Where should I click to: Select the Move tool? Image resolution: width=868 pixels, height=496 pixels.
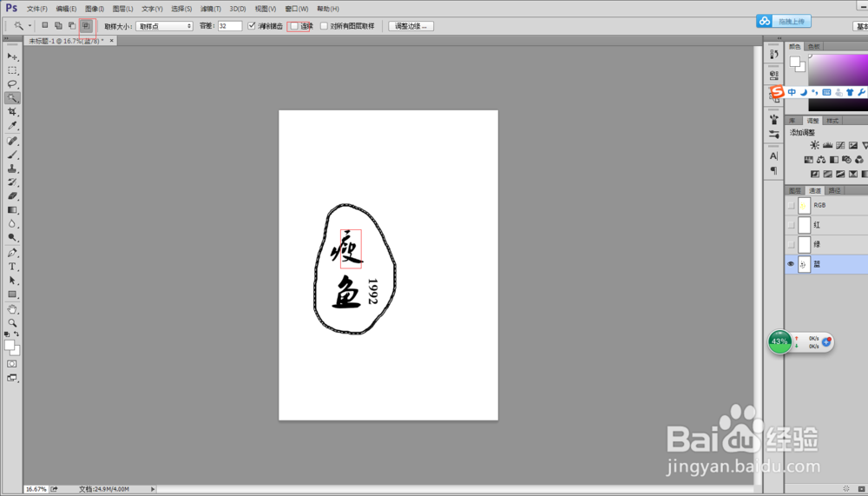tap(12, 56)
